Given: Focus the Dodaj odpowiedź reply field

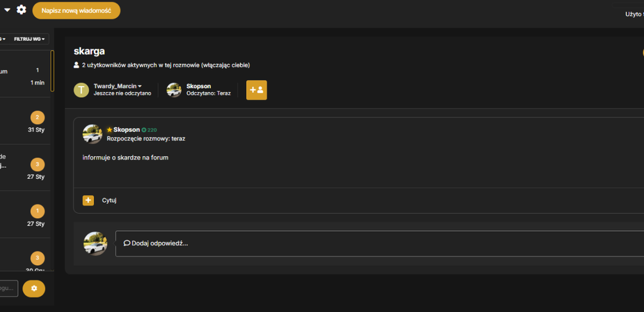Looking at the screenshot, I should pos(379,243).
